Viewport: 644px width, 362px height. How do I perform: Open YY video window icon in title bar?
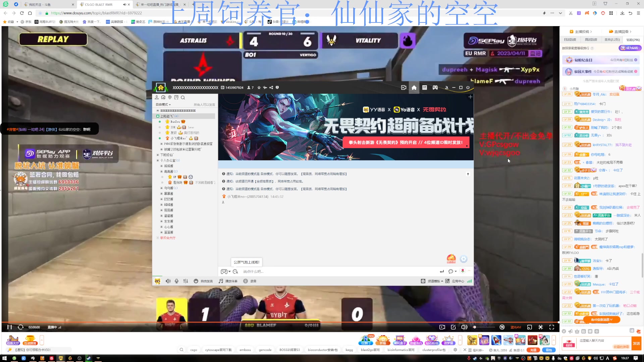[x=404, y=87]
